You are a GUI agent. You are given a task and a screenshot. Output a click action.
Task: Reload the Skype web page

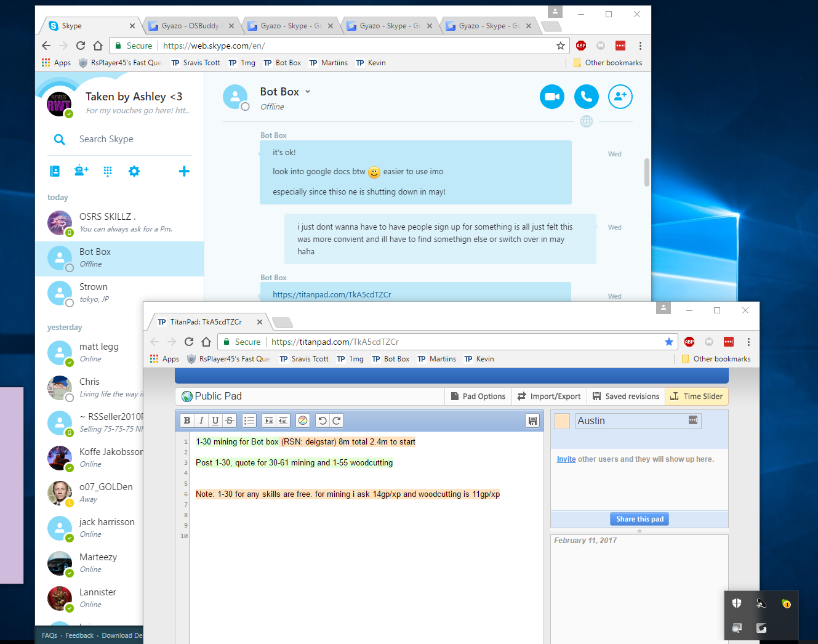pyautogui.click(x=81, y=46)
